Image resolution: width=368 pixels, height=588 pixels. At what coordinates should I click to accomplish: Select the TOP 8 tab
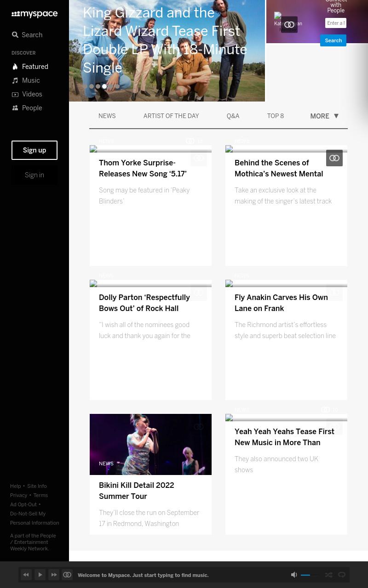coord(276,116)
